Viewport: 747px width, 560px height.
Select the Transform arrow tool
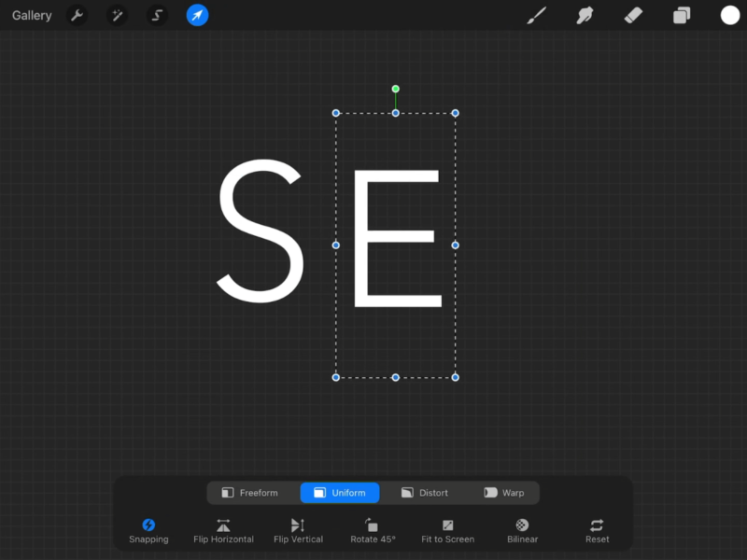tap(197, 15)
